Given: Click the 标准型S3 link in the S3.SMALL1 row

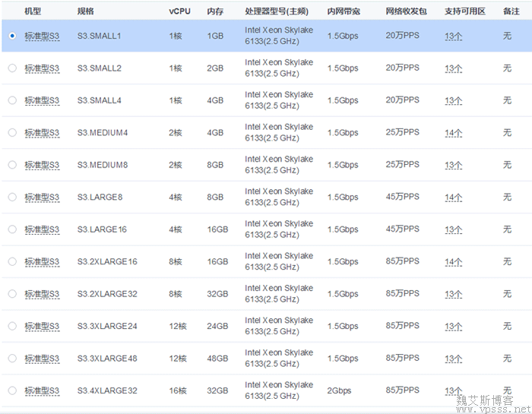Looking at the screenshot, I should coord(42,36).
